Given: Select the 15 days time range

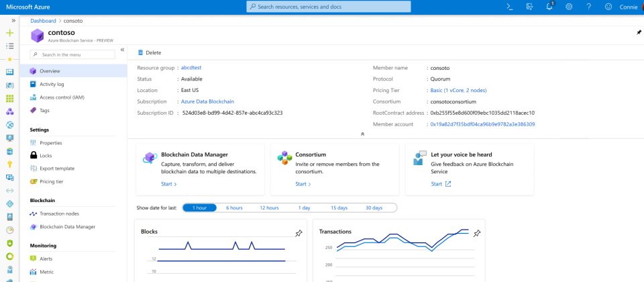Looking at the screenshot, I should click(x=339, y=207).
